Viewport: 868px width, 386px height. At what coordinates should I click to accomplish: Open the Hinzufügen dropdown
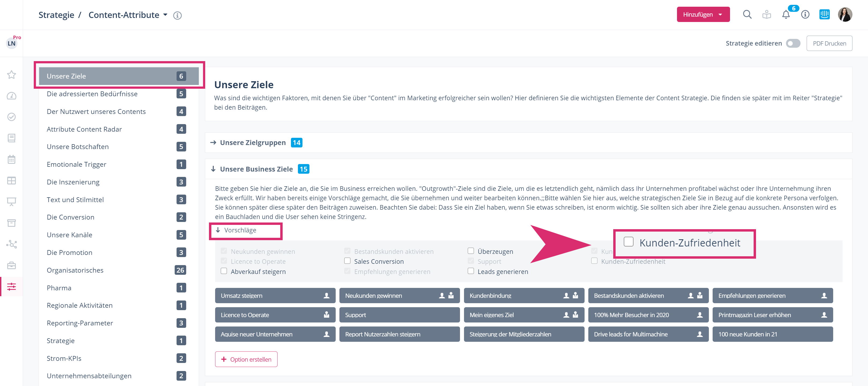[703, 14]
